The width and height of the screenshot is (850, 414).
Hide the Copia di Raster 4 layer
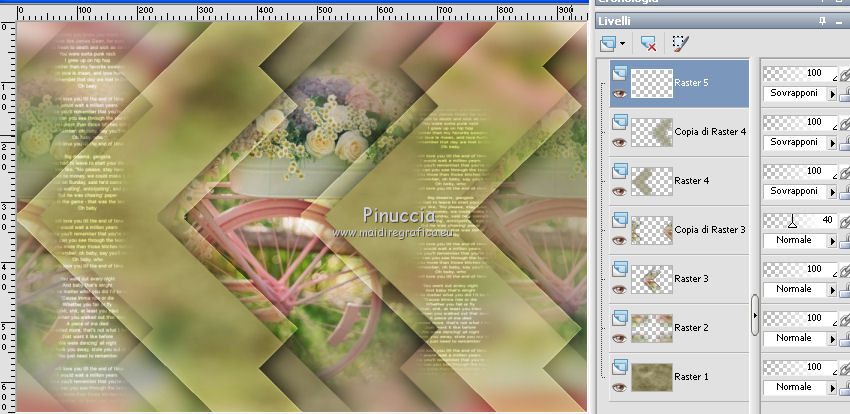[620, 142]
